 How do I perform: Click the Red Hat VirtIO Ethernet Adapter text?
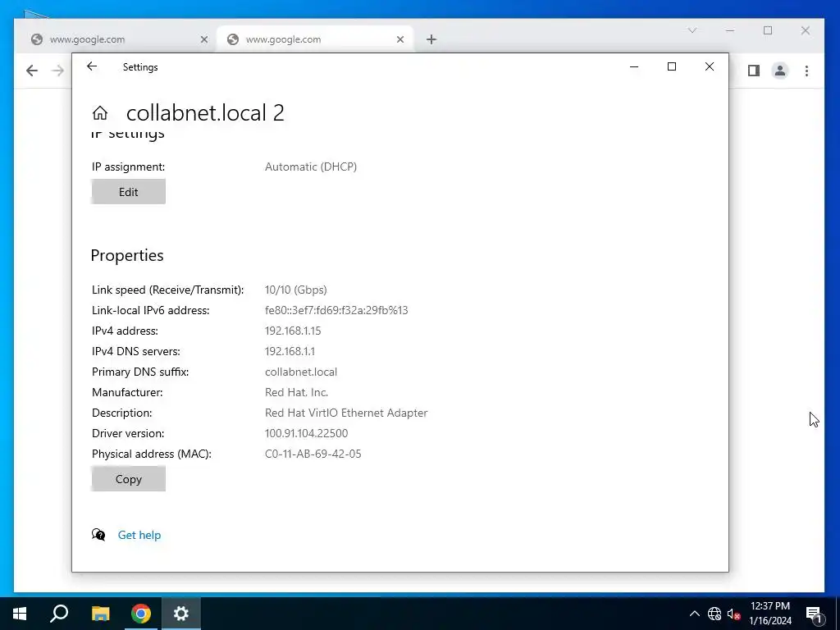[346, 413]
